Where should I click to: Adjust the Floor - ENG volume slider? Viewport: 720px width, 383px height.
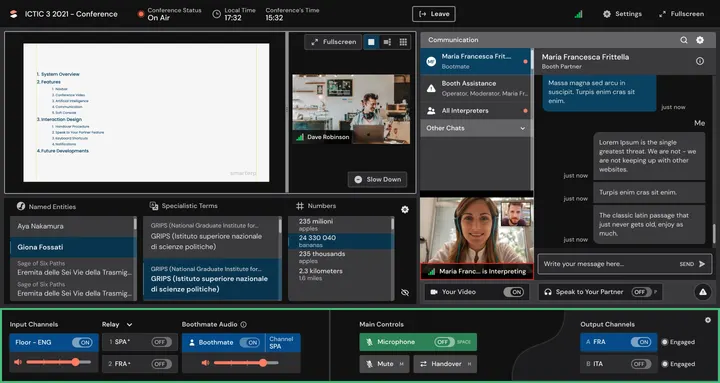(x=58, y=362)
